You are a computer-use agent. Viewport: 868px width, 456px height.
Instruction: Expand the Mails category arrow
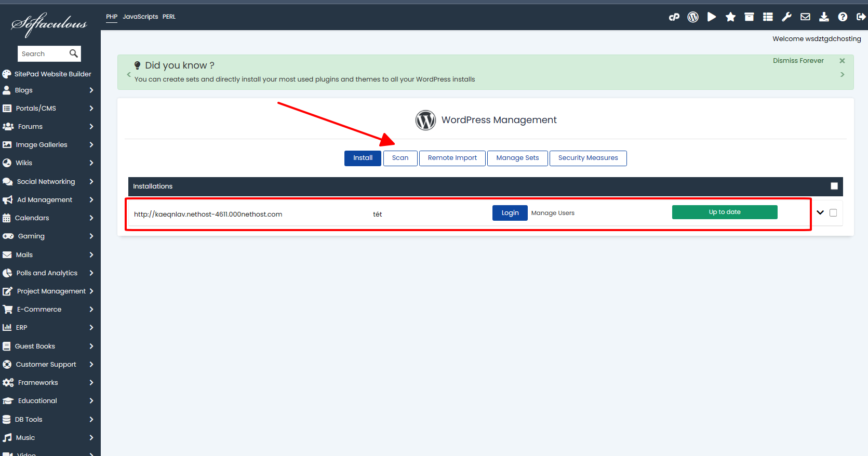(91, 254)
